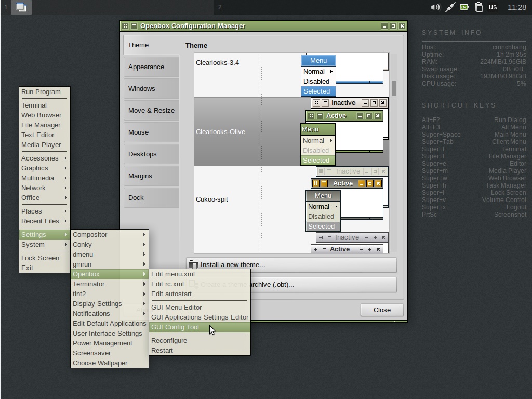Open the Margins tab
Screen dimensions: 532x399
pyautogui.click(x=151, y=176)
